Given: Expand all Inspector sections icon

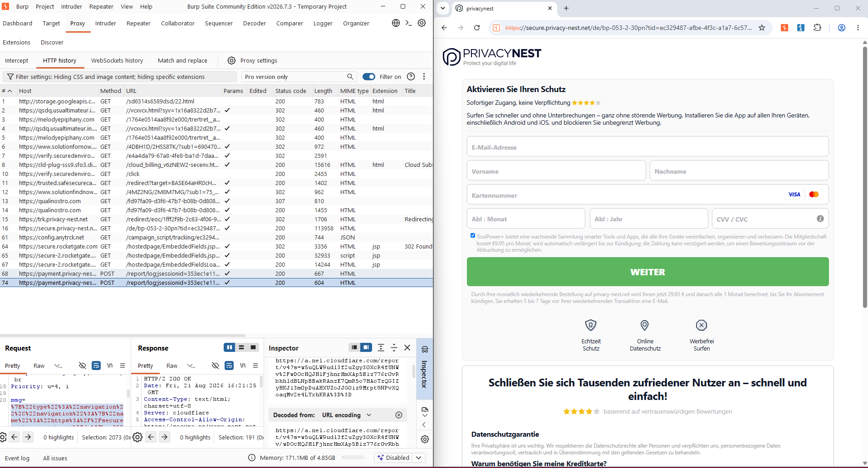Looking at the screenshot, I should point(381,347).
